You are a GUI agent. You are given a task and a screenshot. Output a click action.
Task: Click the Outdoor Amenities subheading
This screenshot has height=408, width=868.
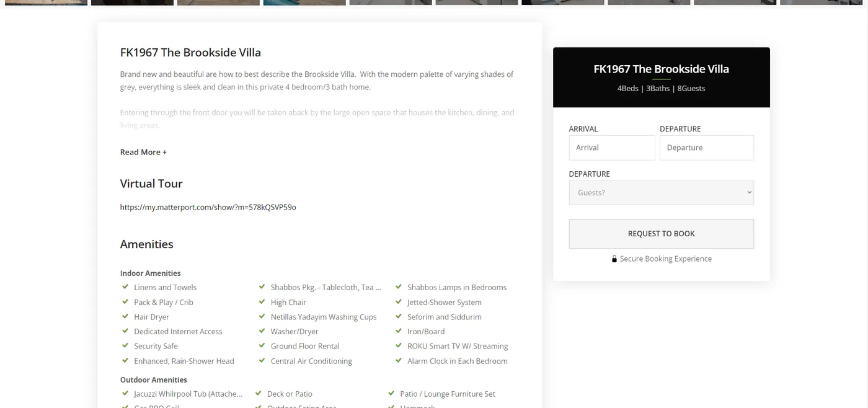pyautogui.click(x=154, y=379)
